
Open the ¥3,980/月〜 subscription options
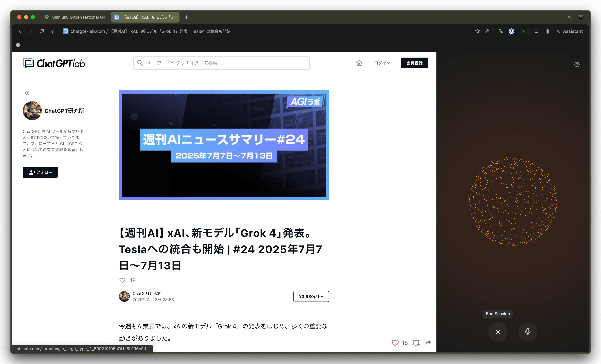311,296
